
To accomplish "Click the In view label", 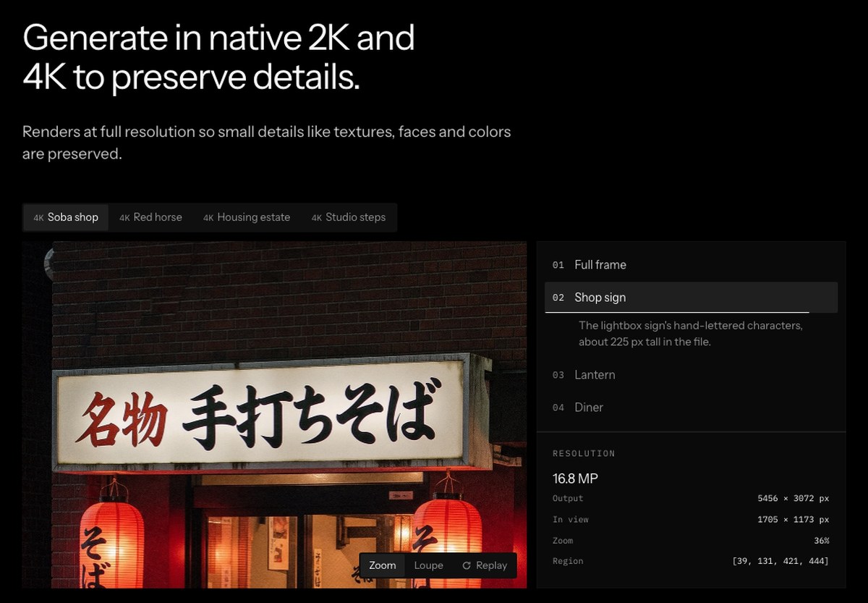I will tap(571, 520).
